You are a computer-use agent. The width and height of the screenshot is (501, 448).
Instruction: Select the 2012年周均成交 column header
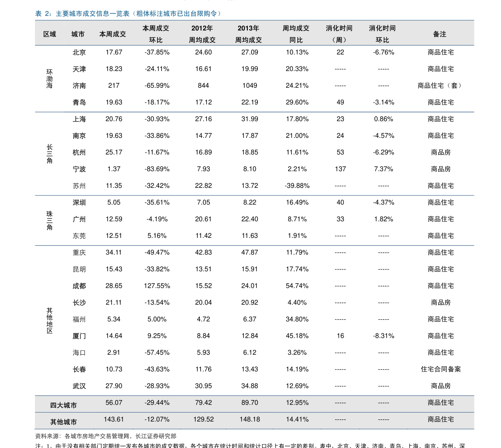point(202,34)
